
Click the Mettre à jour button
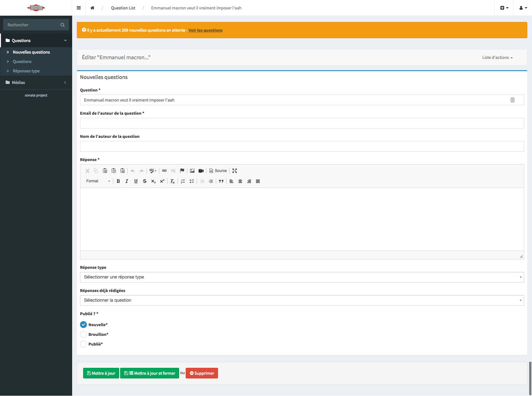[101, 373]
